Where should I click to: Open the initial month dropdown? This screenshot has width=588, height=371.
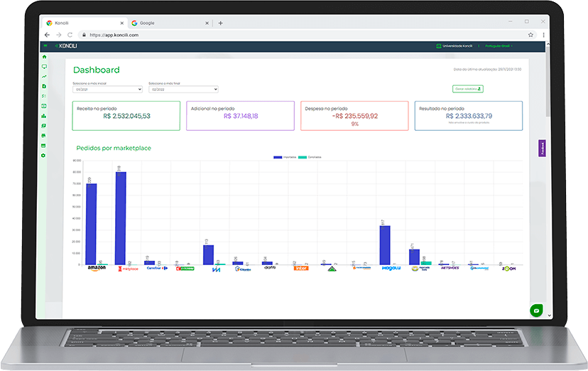[108, 90]
